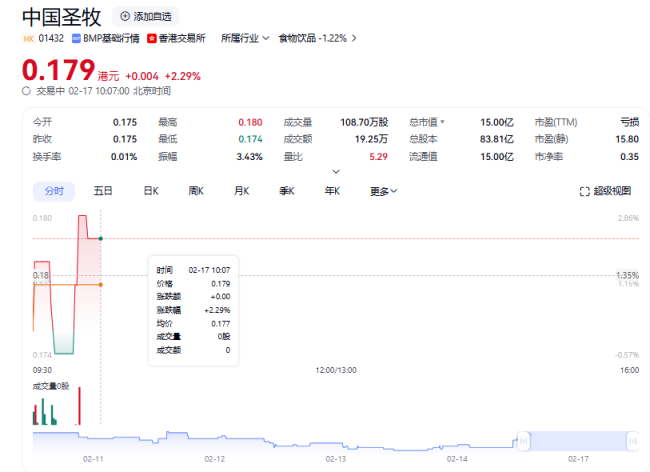Click the +2.29% change percentage
The width and height of the screenshot is (650, 472).
183,76
